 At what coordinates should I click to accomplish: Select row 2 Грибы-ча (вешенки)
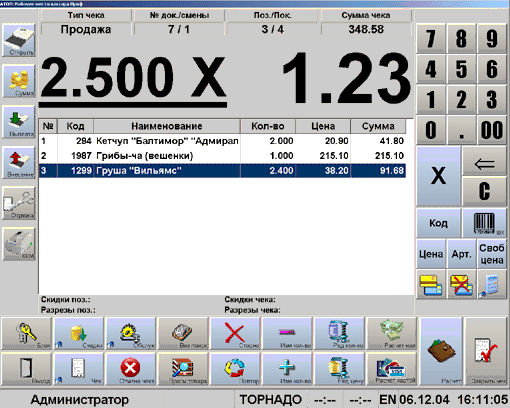pos(222,156)
